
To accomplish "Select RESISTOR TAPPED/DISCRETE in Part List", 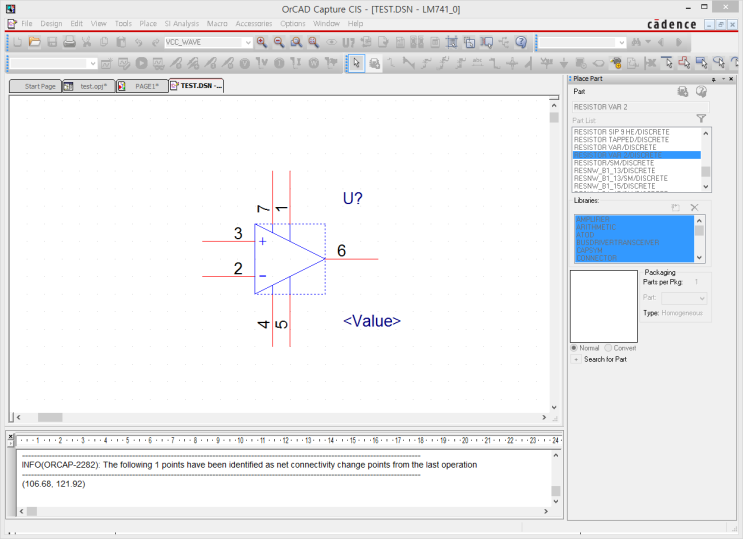I will pyautogui.click(x=621, y=139).
